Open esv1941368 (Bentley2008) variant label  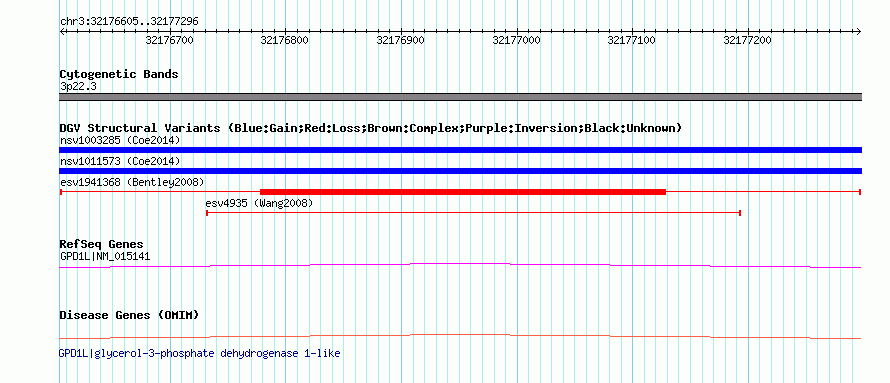(x=132, y=182)
